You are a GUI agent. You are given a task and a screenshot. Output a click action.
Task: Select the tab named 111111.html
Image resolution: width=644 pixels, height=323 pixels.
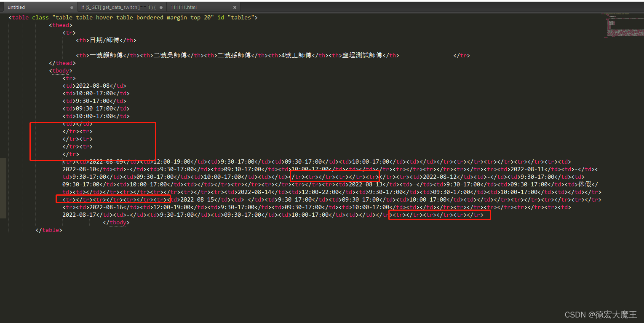190,7
